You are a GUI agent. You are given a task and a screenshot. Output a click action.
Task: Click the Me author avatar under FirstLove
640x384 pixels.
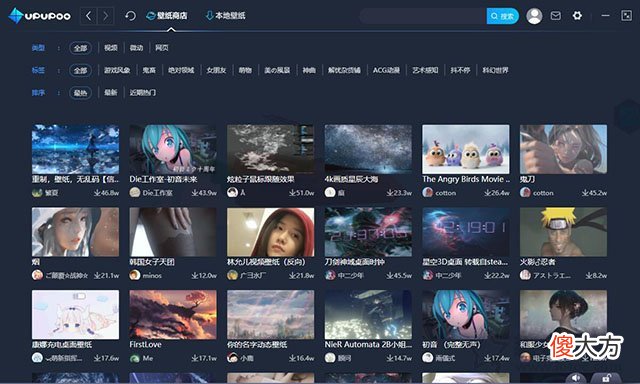pos(135,358)
